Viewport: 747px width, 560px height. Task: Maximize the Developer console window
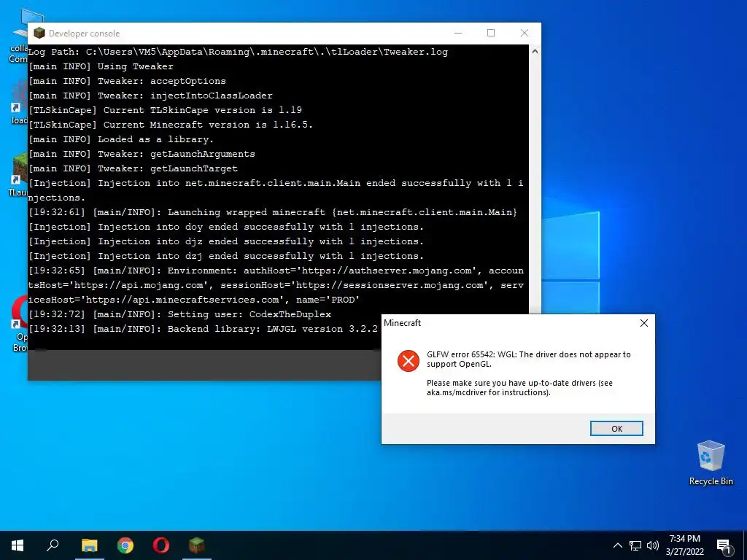click(491, 33)
